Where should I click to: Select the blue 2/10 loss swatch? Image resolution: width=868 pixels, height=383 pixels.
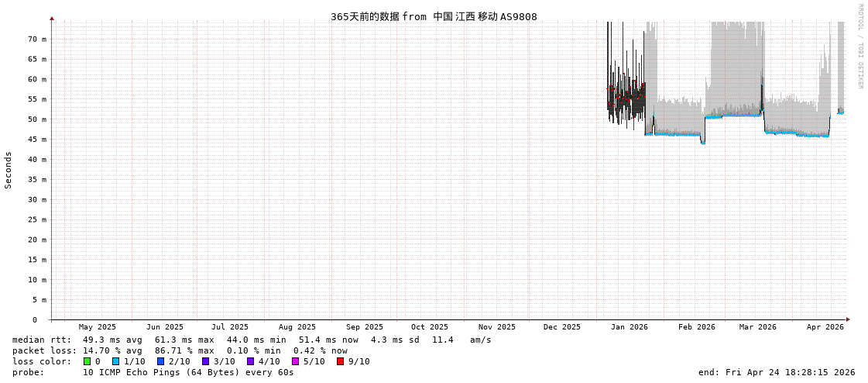coord(160,361)
